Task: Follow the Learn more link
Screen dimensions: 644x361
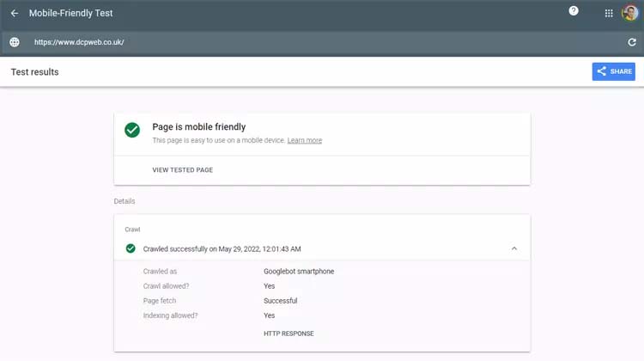Action: click(305, 140)
